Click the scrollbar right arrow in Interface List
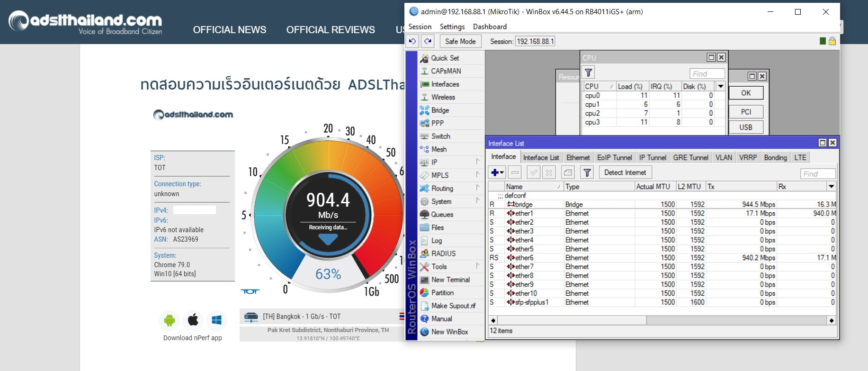Screen dimensions: 868x371 [x=832, y=320]
